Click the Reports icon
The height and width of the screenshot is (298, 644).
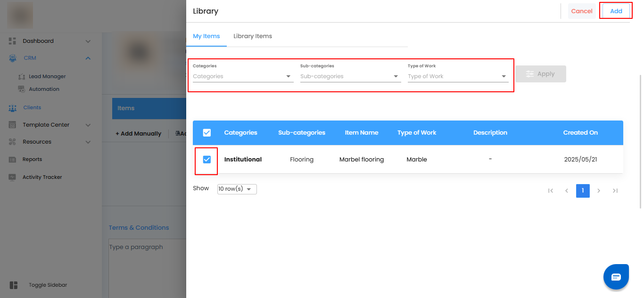13,160
